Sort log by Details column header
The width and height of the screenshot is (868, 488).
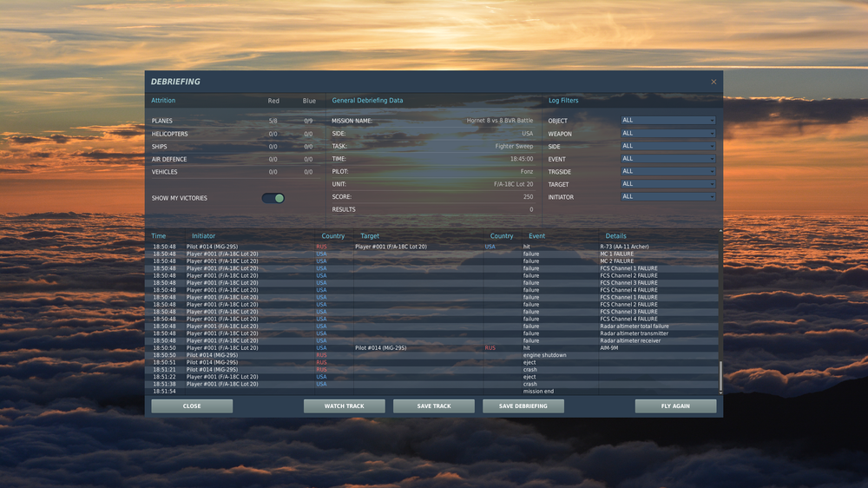616,236
